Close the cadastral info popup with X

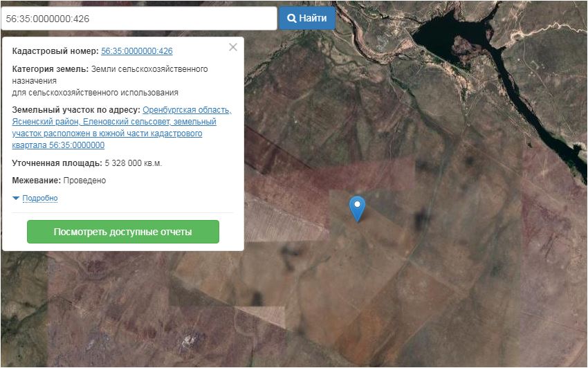coord(233,47)
